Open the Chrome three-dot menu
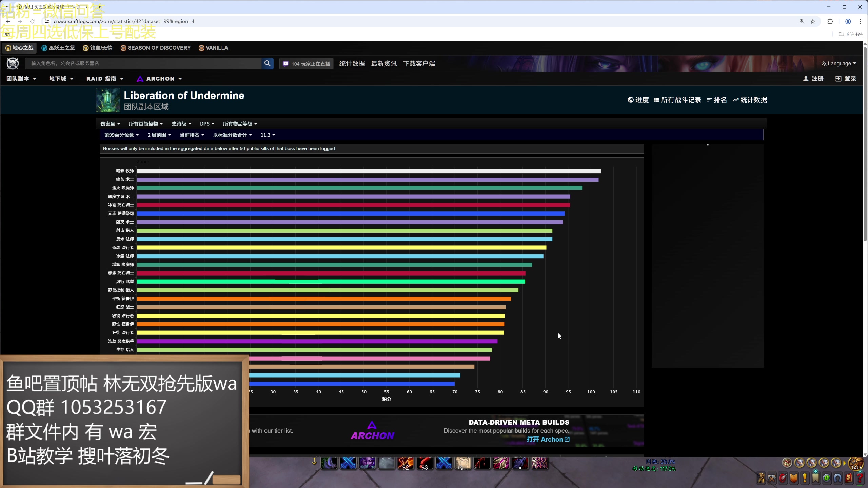This screenshot has width=868, height=488. click(860, 21)
